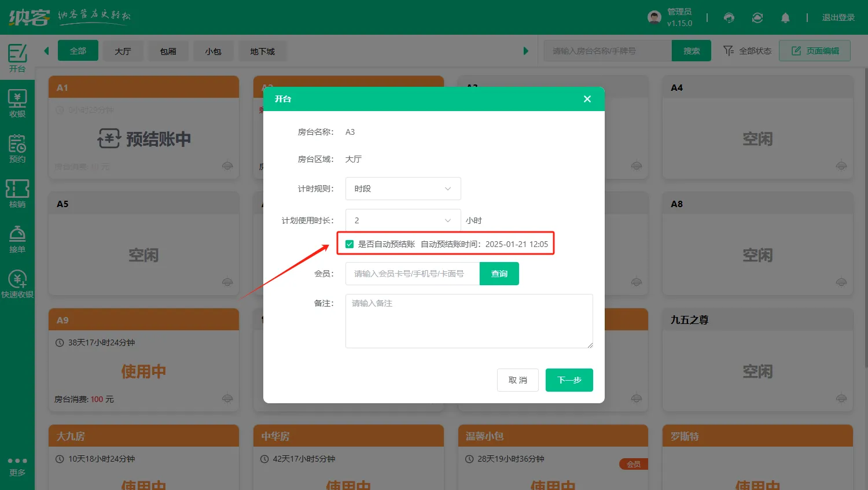Show 更多 options in sidebar

tap(17, 466)
